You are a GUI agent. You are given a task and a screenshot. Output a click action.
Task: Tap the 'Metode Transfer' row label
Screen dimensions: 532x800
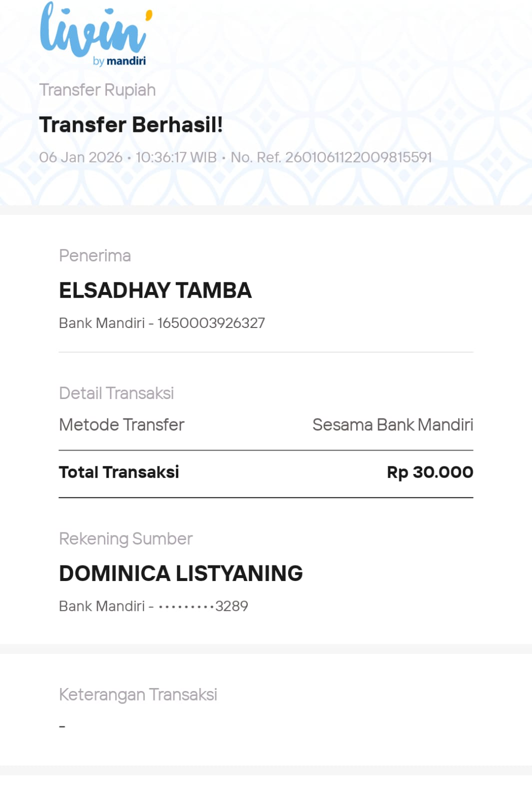coord(122,425)
